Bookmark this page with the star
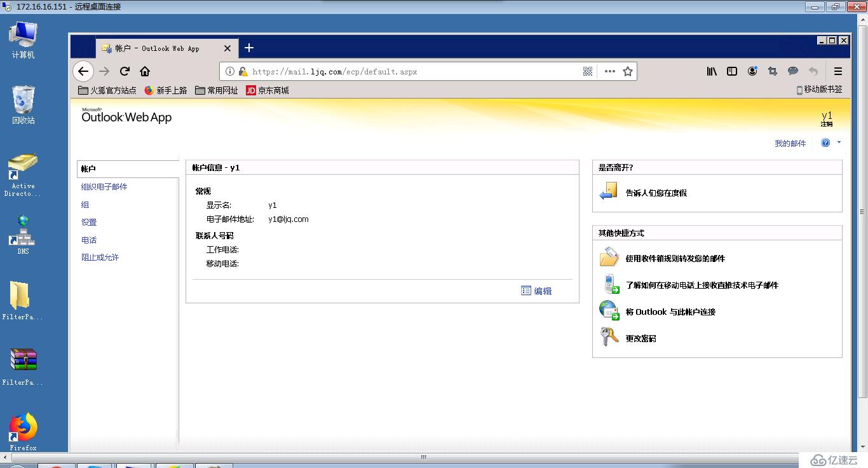868x468 pixels. coord(628,71)
